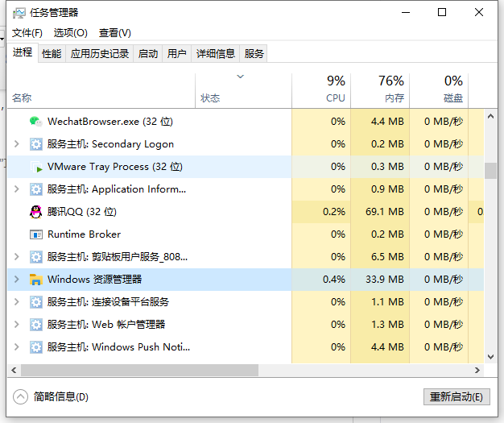Viewport: 504px width, 423px height.
Task: Click the Runtime Broker icon
Action: click(35, 234)
